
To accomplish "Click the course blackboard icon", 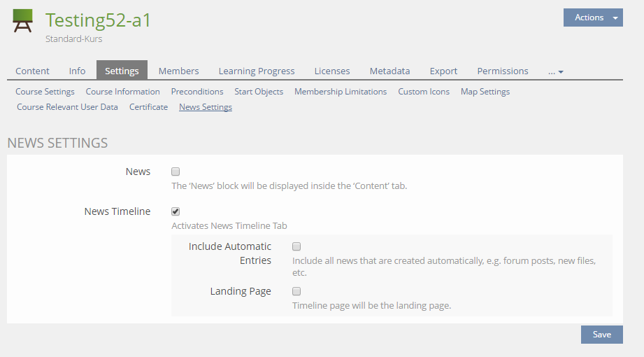I will (23, 21).
